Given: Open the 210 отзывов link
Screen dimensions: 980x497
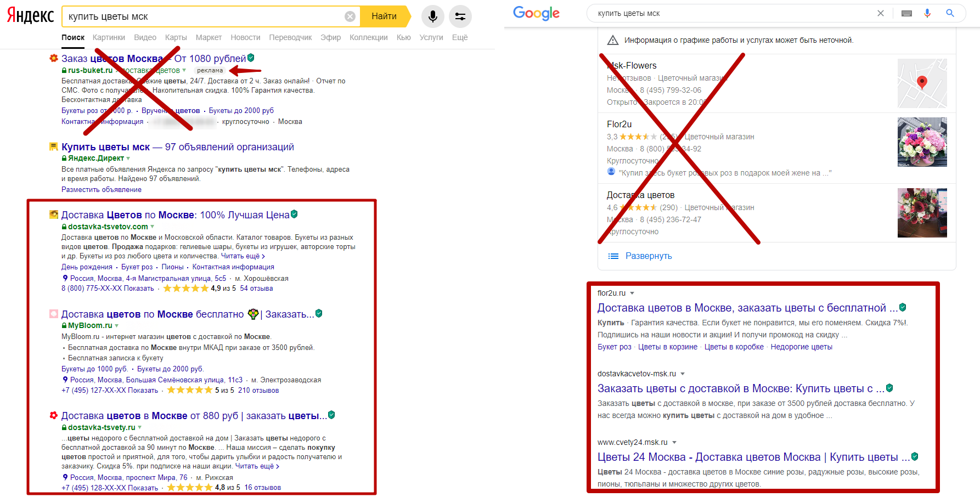Looking at the screenshot, I should 258,391.
